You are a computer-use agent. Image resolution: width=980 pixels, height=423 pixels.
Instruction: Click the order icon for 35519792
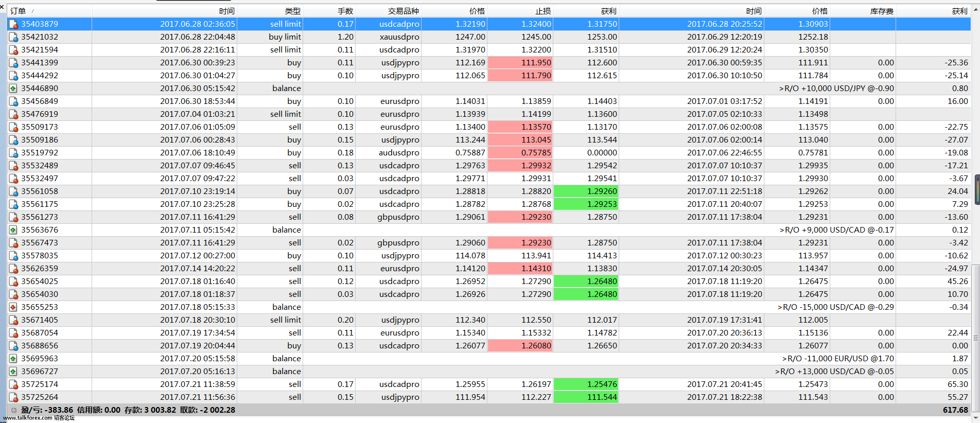click(x=13, y=153)
